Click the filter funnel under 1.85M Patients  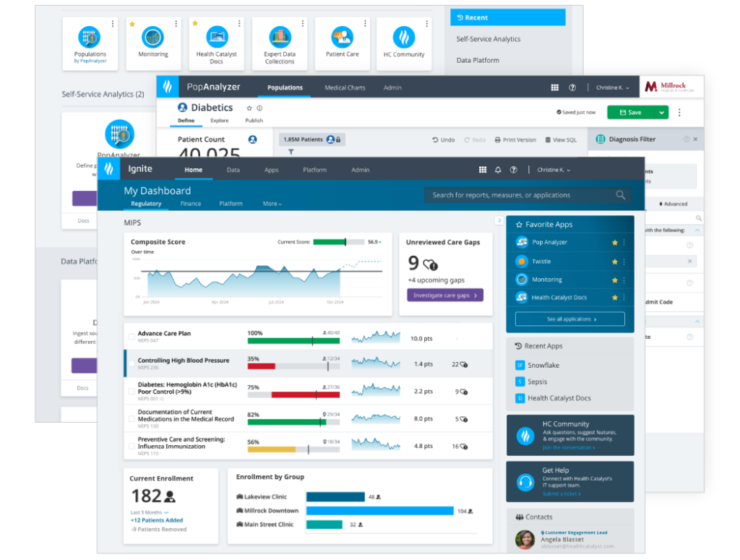tap(291, 152)
